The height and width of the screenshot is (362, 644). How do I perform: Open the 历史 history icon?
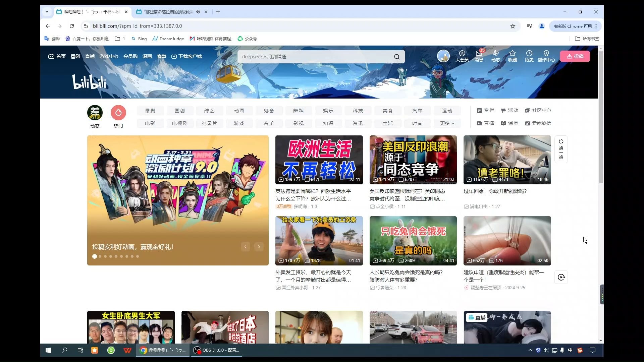tap(529, 56)
